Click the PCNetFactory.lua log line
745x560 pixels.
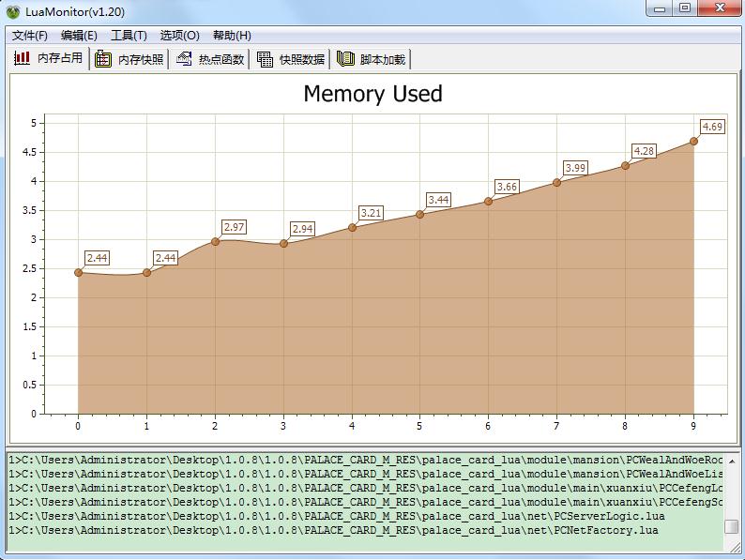tap(333, 531)
